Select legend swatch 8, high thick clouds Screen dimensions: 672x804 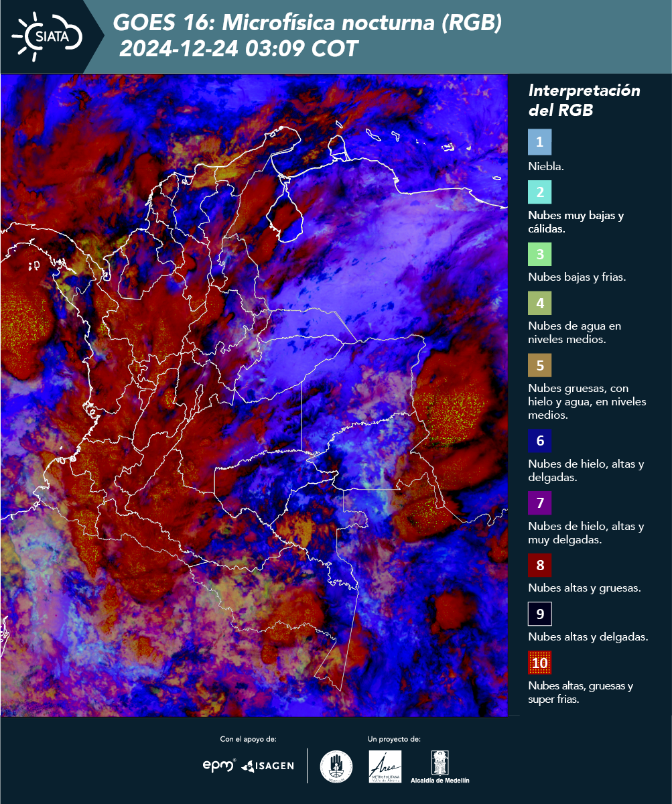click(x=539, y=565)
